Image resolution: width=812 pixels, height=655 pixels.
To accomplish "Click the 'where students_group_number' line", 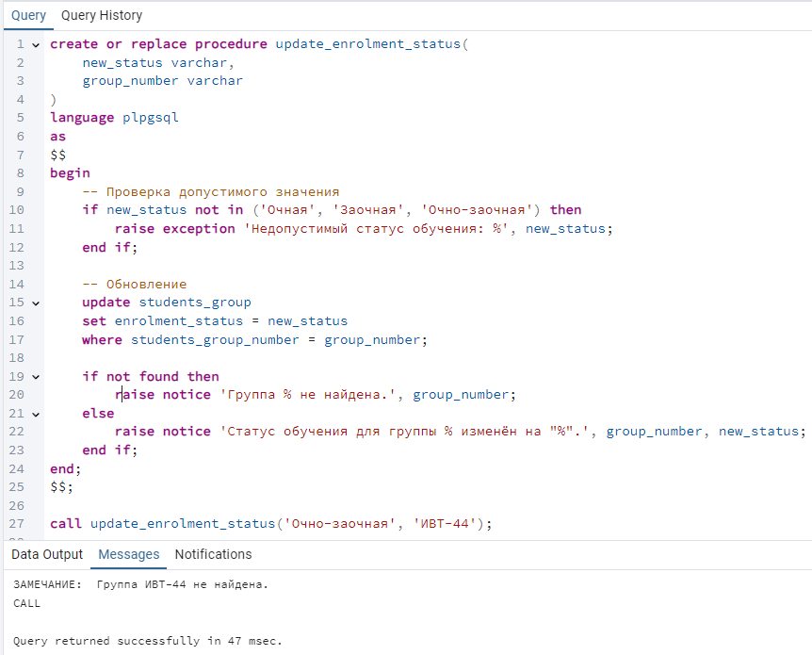I will [254, 340].
